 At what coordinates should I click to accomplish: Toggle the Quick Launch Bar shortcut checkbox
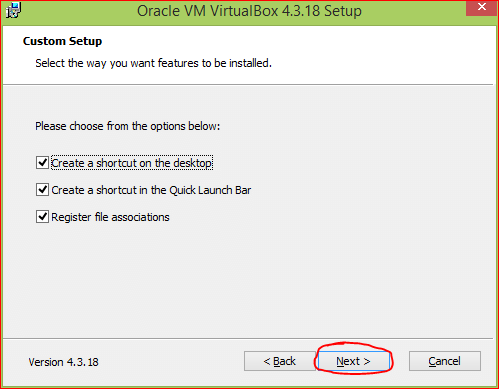pyautogui.click(x=42, y=190)
